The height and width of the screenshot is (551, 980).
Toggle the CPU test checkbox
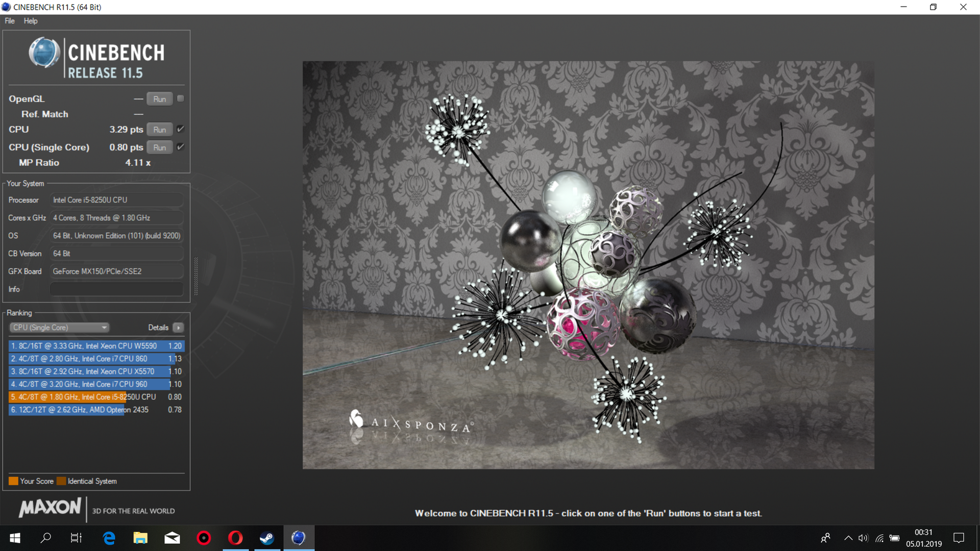pos(180,129)
